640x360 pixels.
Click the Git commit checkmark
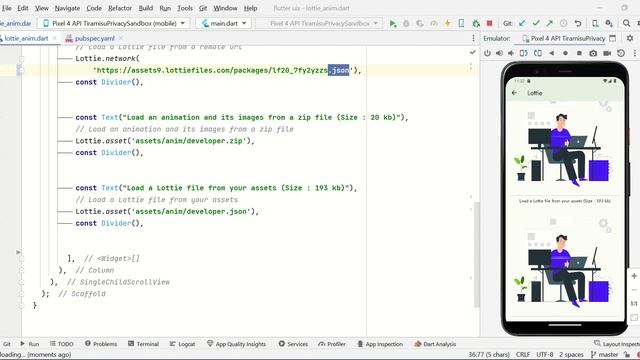pos(536,24)
